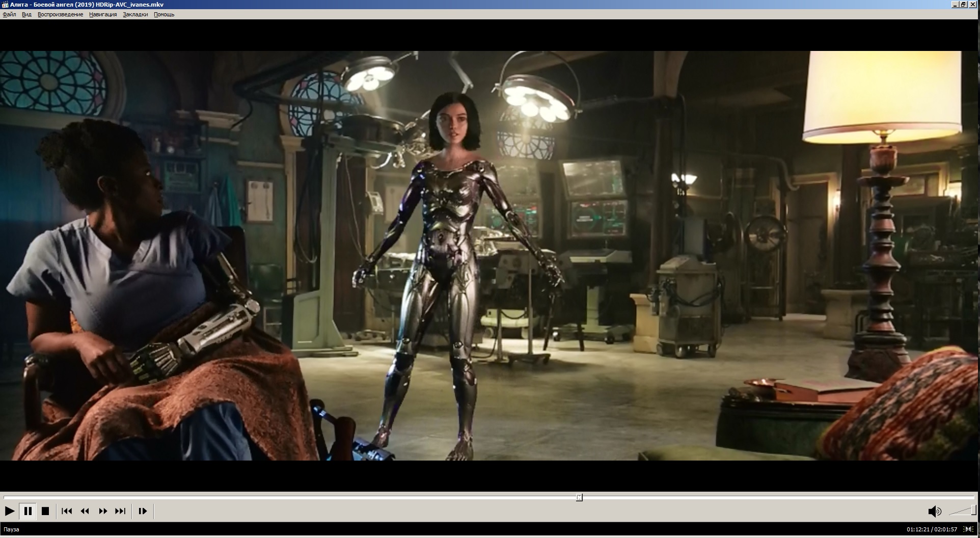This screenshot has height=538, width=980.
Task: Fast forward using the double right arrow button
Action: pos(103,511)
